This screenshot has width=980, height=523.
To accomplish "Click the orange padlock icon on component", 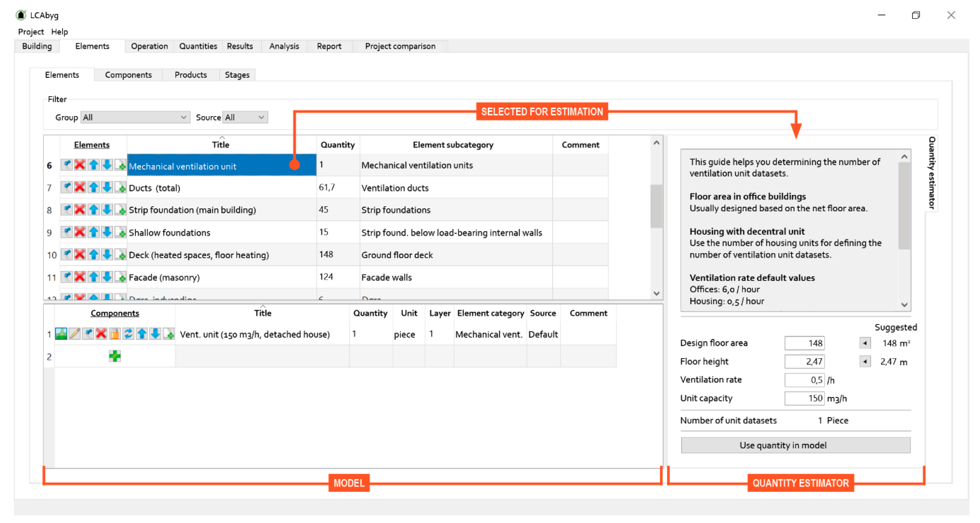I will click(115, 334).
